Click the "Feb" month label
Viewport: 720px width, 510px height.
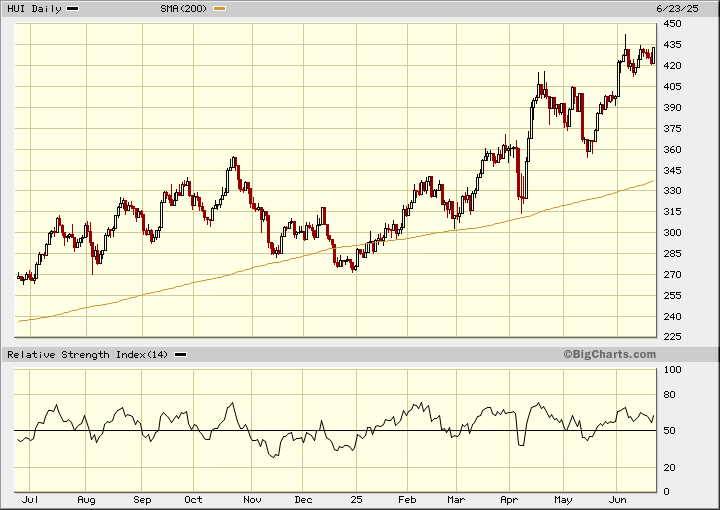(x=407, y=499)
